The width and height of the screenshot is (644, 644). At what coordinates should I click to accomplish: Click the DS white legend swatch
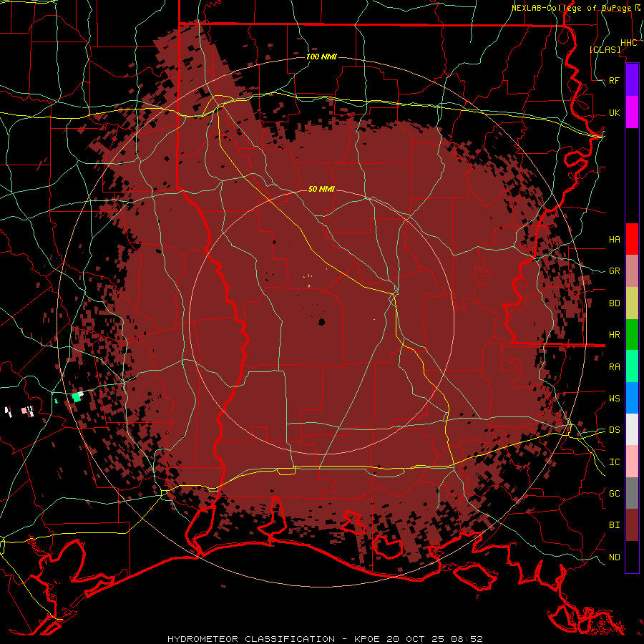coord(632,429)
